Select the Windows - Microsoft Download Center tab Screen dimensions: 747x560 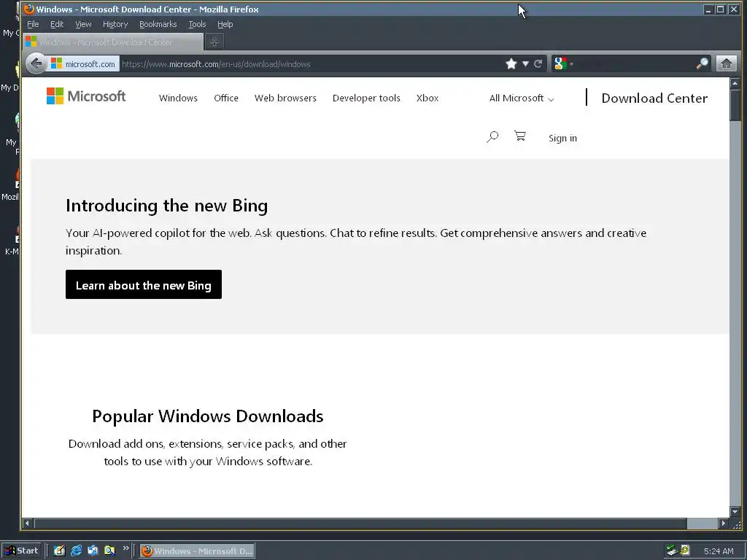(x=112, y=42)
